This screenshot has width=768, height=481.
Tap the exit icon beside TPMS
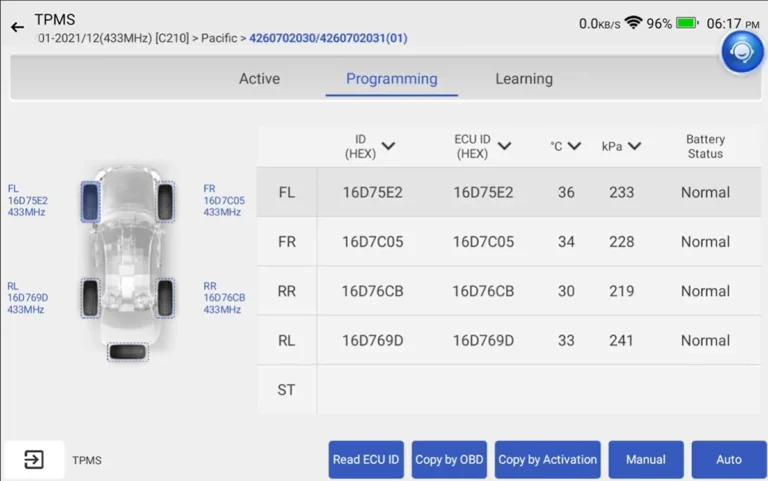33,459
